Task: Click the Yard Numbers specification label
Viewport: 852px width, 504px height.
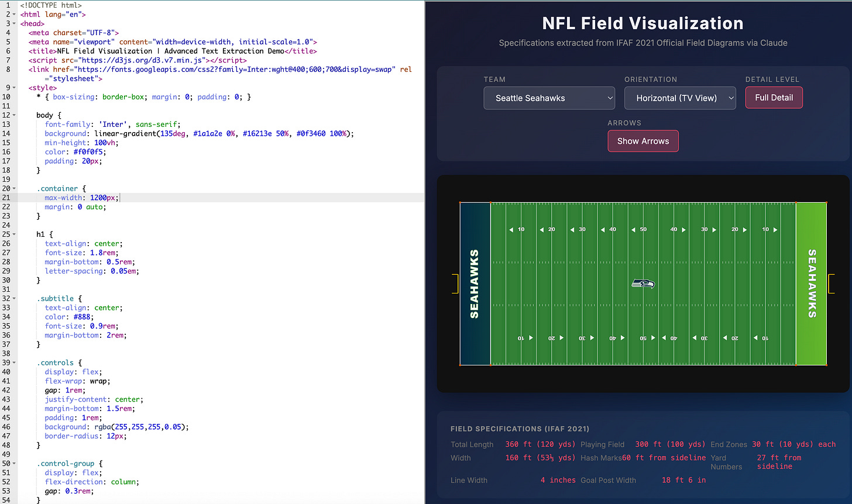Action: coord(726,462)
